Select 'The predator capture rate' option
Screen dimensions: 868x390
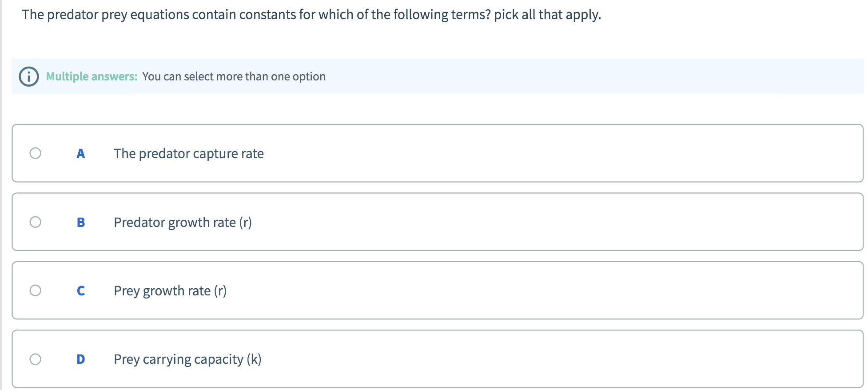pos(188,154)
